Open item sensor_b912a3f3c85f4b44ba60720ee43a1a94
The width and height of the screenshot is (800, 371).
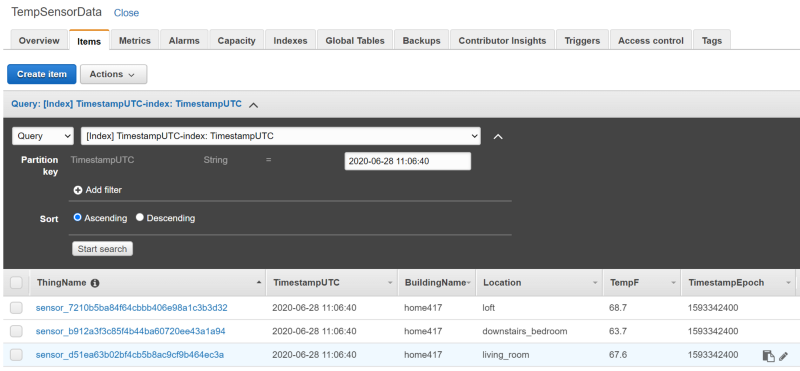(x=130, y=332)
